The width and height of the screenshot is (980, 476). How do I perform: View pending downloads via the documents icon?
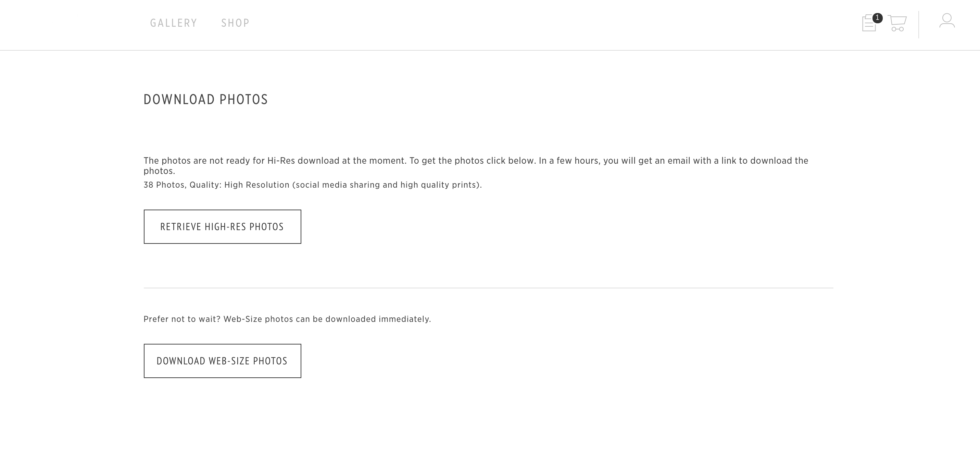[869, 23]
